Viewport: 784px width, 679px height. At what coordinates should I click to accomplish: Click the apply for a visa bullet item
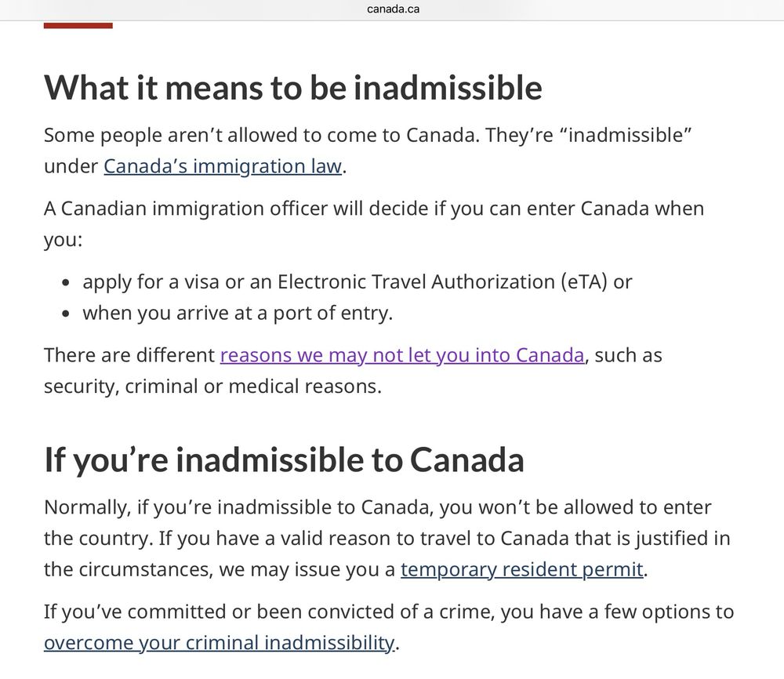[358, 282]
